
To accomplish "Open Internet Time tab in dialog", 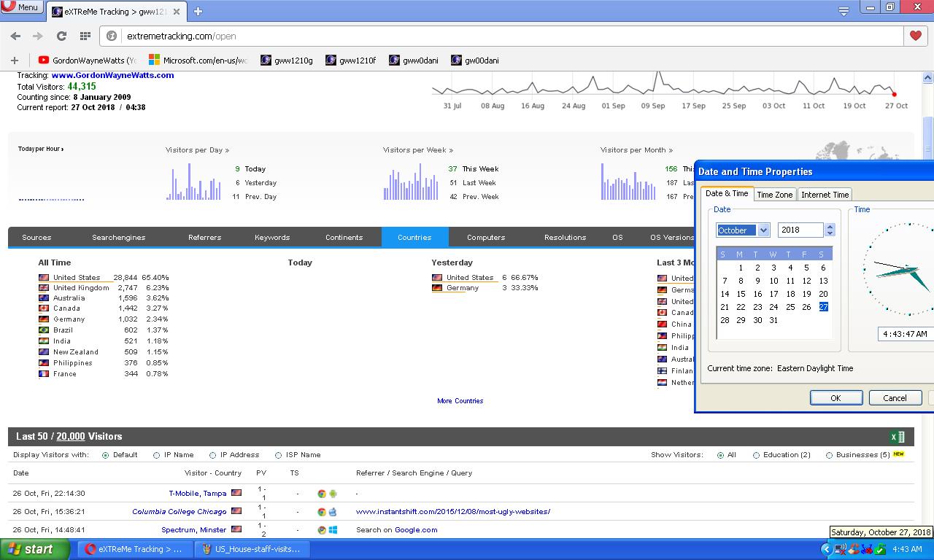I will click(825, 195).
